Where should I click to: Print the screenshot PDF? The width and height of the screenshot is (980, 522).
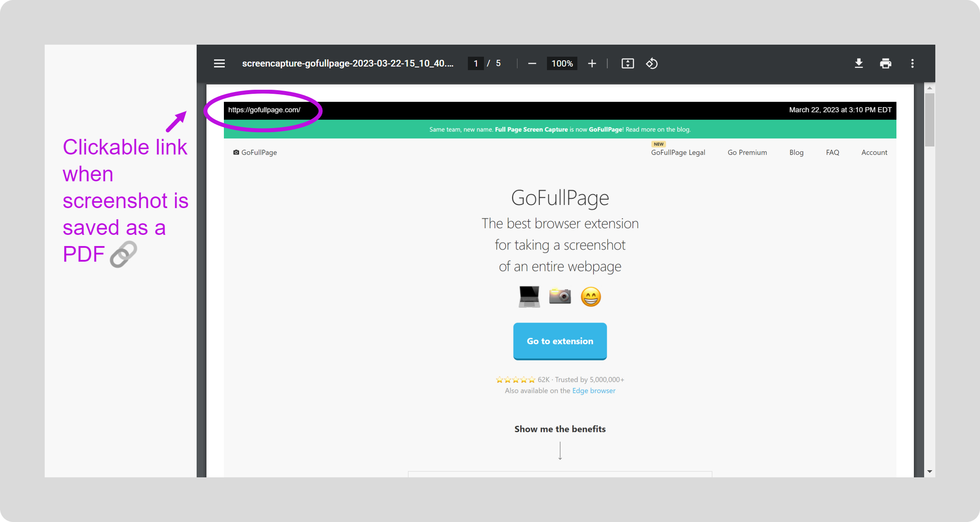coord(885,63)
